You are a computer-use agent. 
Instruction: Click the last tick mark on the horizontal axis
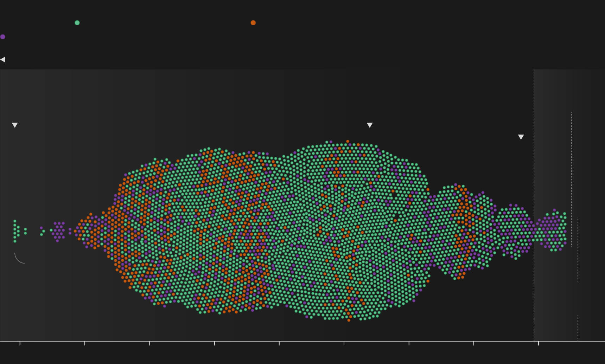pos(539,343)
